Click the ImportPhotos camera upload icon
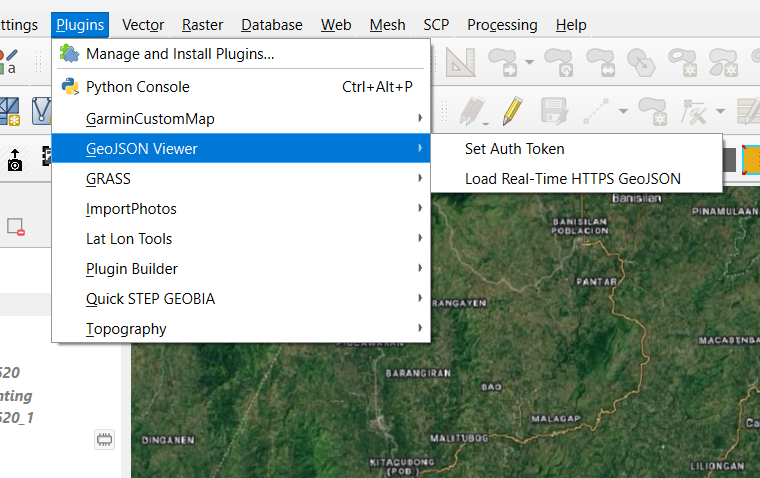The width and height of the screenshot is (760, 478). click(x=15, y=160)
